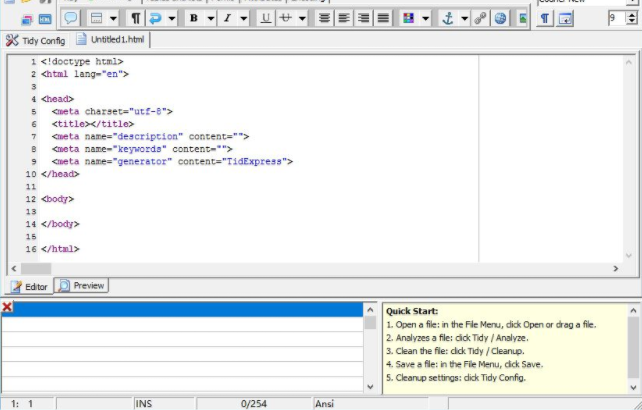Switch to the Tidy Config tab
The image size is (642, 410).
click(x=36, y=40)
